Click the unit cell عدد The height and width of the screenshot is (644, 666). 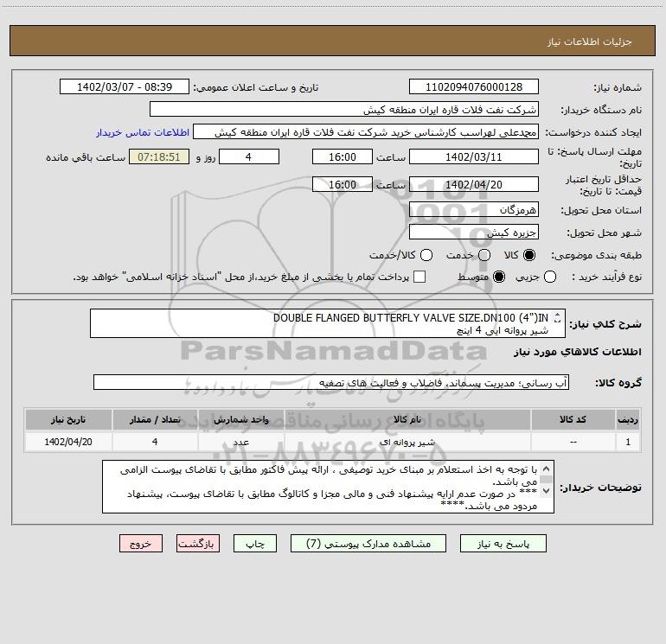coord(240,442)
